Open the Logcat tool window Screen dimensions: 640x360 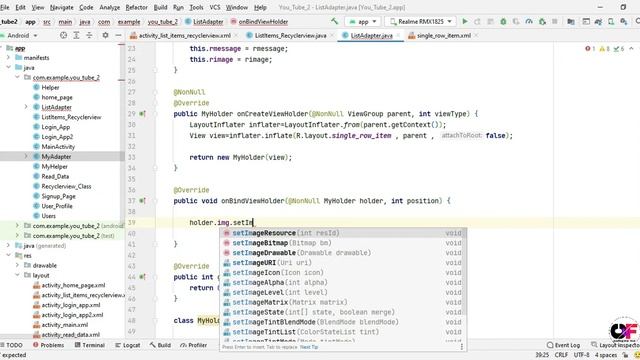pos(128,345)
